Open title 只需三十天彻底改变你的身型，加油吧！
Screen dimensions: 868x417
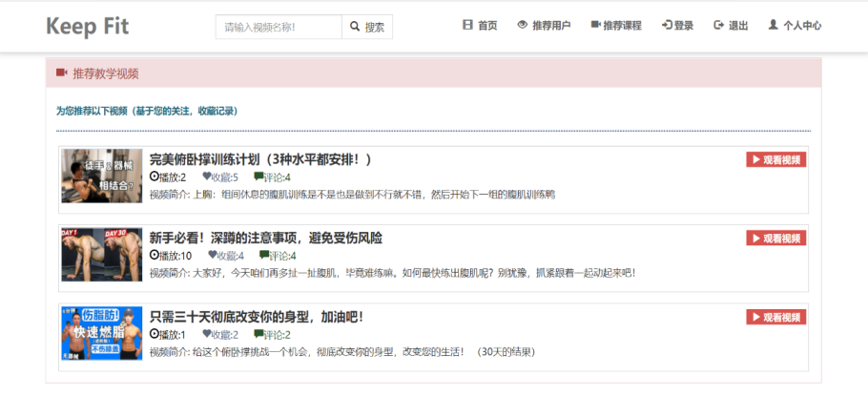[x=257, y=318]
